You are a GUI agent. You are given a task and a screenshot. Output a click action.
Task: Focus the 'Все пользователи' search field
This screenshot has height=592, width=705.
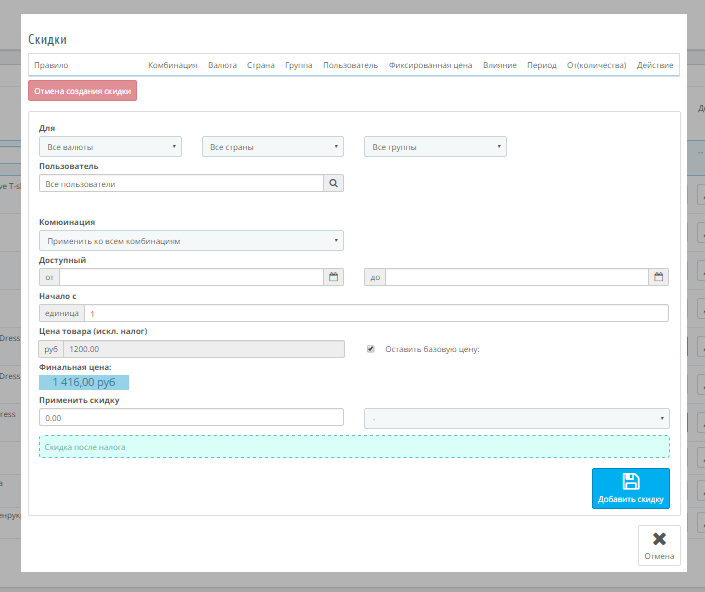pos(181,184)
